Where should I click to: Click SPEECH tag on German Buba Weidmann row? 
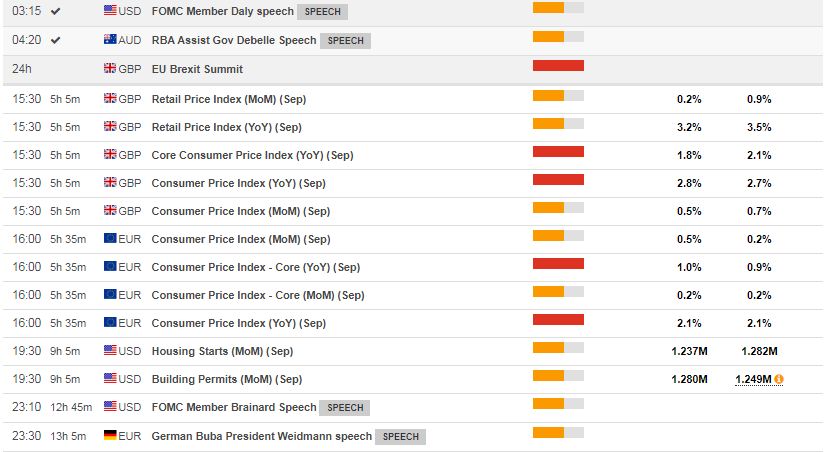coord(401,437)
